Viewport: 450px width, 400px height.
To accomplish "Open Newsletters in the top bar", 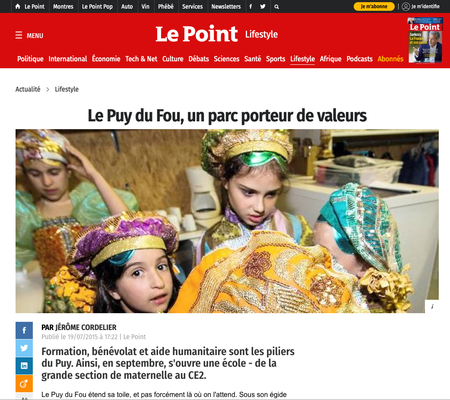I will [x=226, y=6].
